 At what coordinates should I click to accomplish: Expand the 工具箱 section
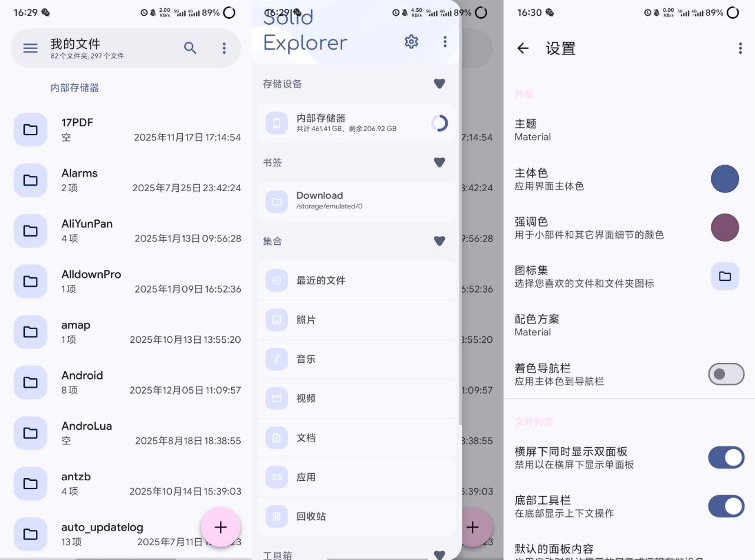pos(439,555)
